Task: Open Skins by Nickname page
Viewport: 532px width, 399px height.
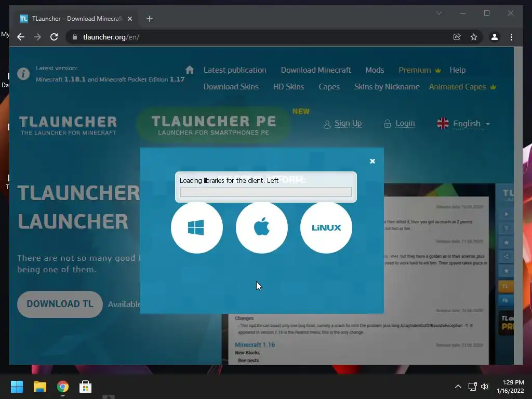Action: [x=387, y=87]
